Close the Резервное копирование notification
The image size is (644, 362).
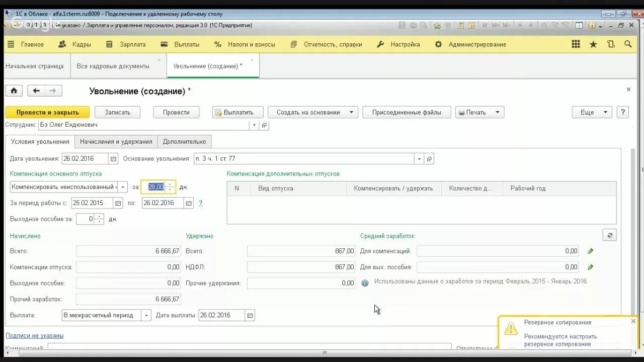point(633,321)
